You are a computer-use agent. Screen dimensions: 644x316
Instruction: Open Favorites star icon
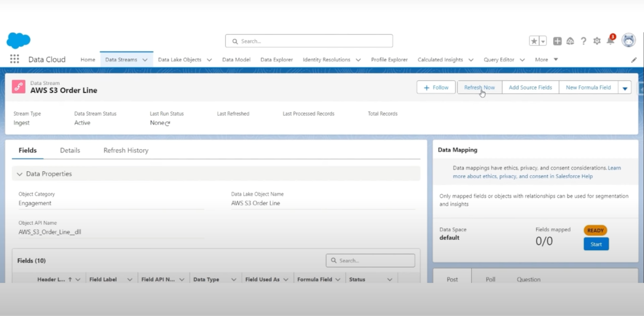(534, 41)
